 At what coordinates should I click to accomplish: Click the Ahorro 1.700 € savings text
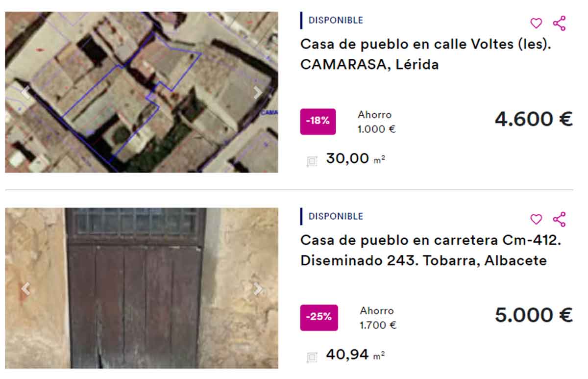click(x=378, y=318)
